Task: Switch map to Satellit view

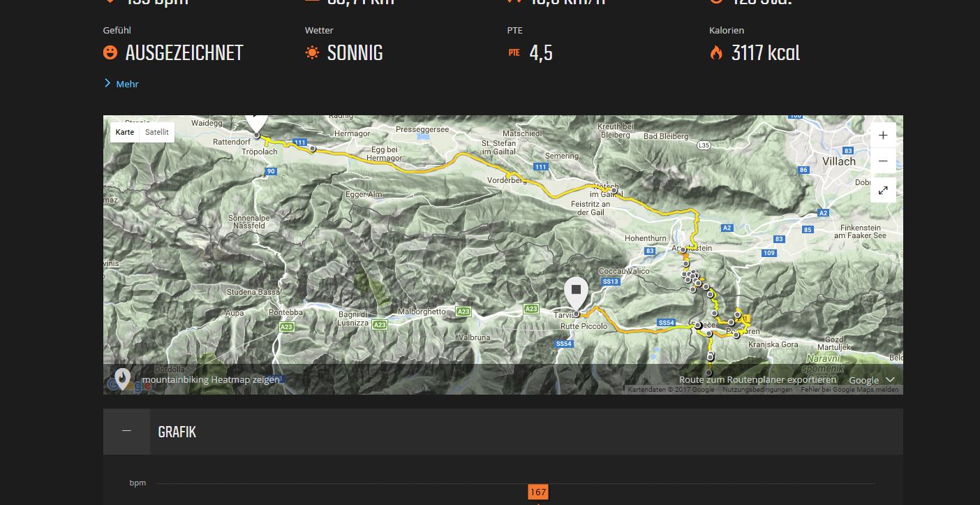Action: tap(157, 132)
